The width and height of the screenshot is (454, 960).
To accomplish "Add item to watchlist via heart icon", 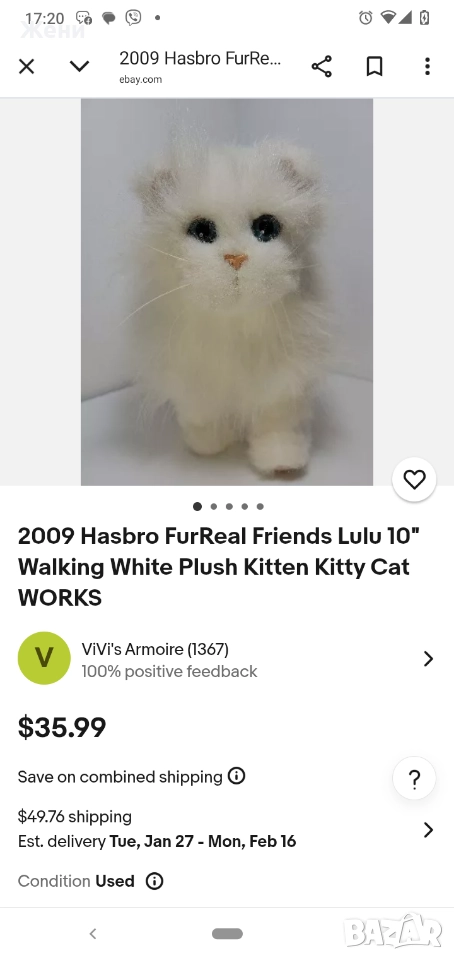I will tap(414, 479).
